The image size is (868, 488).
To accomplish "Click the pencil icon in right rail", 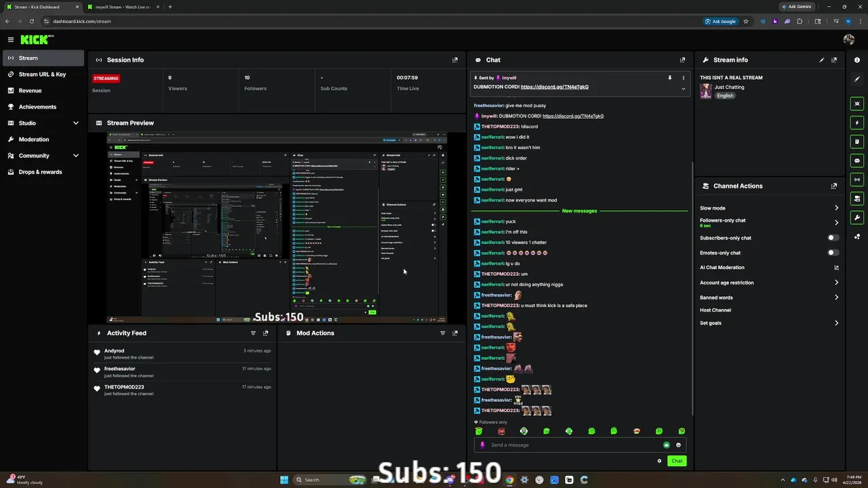I will (857, 79).
